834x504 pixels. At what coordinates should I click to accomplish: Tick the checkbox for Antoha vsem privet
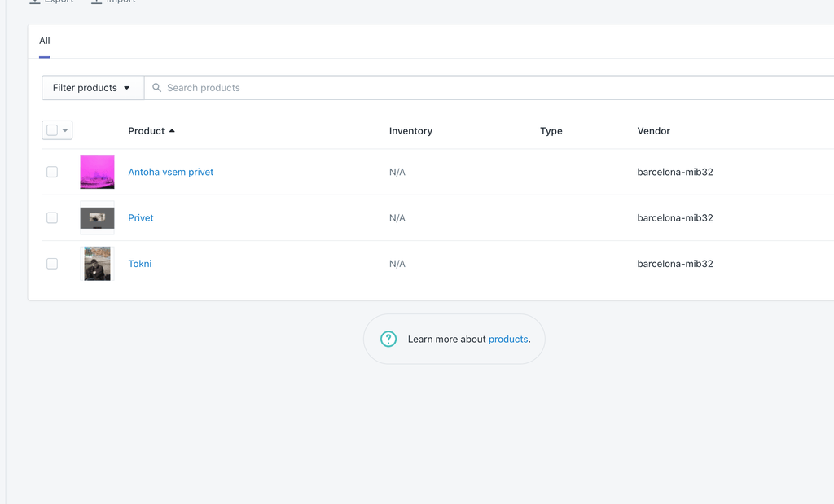pyautogui.click(x=52, y=172)
